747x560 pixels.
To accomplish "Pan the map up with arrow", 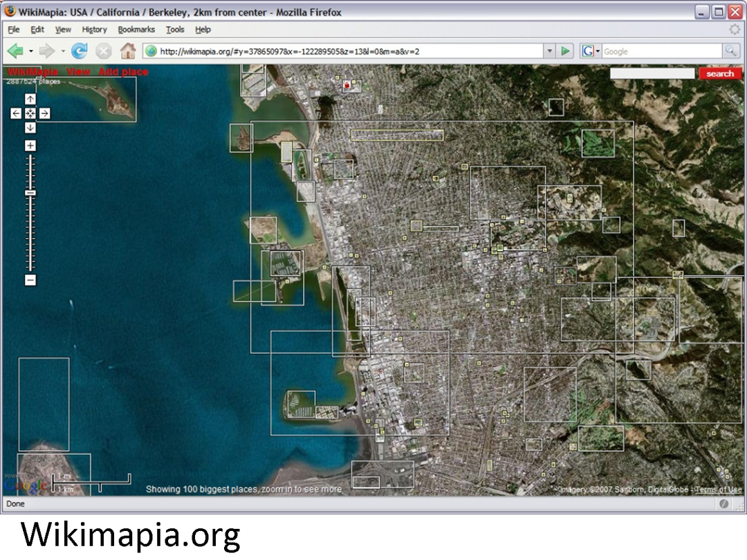I will (30, 100).
